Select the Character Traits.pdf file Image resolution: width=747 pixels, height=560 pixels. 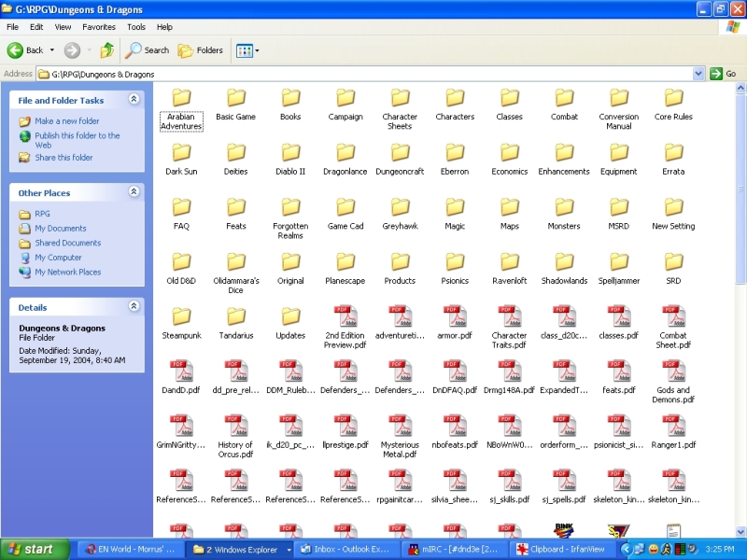point(509,329)
